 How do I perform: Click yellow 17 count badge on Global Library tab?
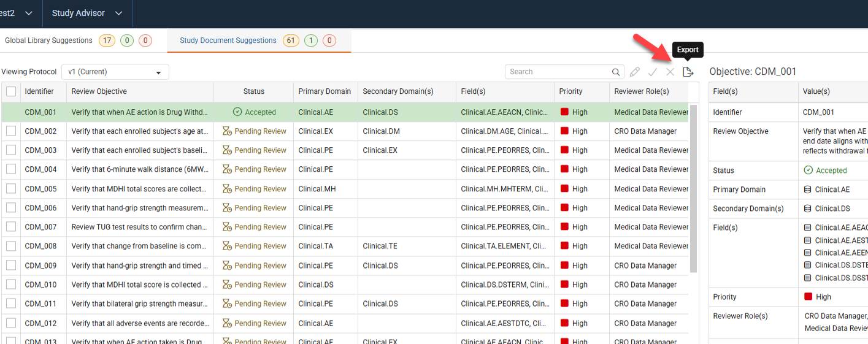107,40
